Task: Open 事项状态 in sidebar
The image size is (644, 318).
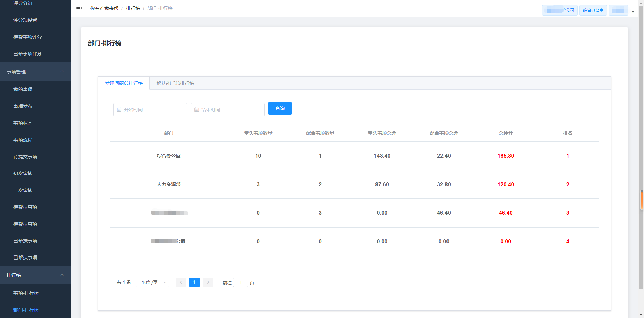Action: tap(35, 123)
